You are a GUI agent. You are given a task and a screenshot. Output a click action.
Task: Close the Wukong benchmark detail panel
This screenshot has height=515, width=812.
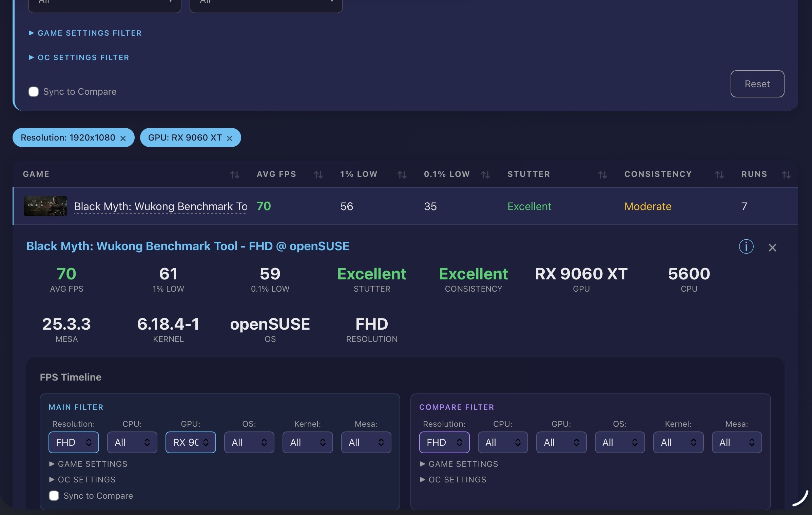(772, 247)
